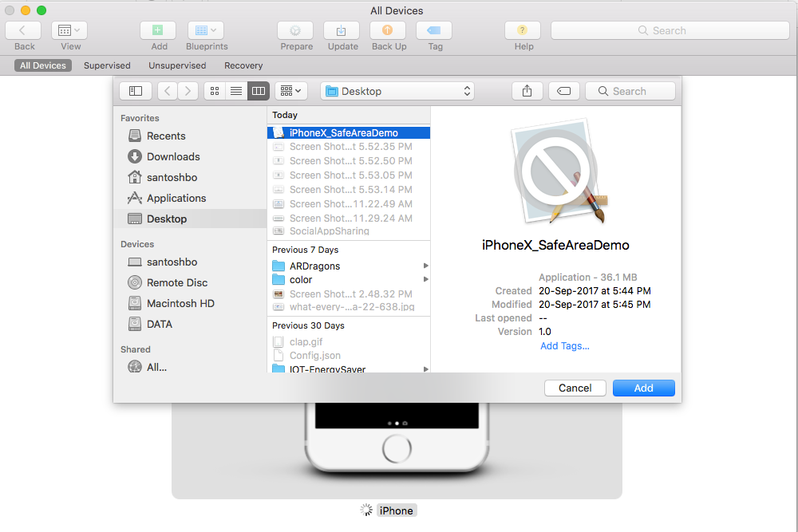Click the Cancel button
This screenshot has width=798, height=532.
tap(575, 388)
